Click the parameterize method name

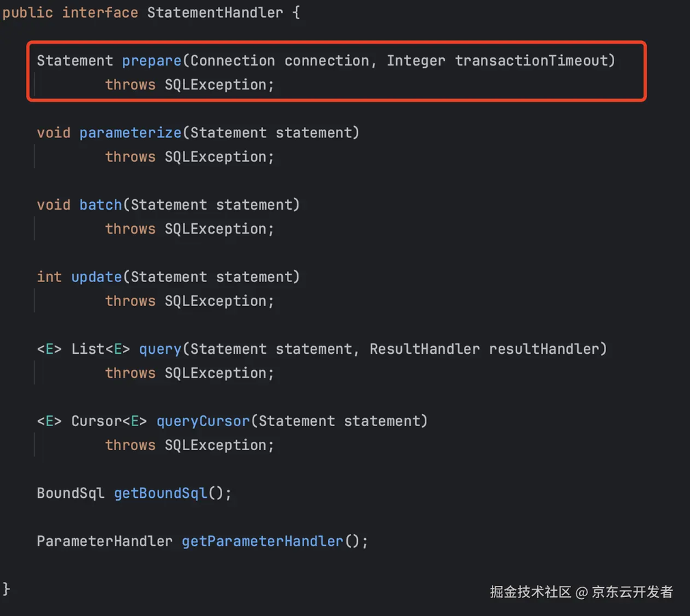coord(130,133)
